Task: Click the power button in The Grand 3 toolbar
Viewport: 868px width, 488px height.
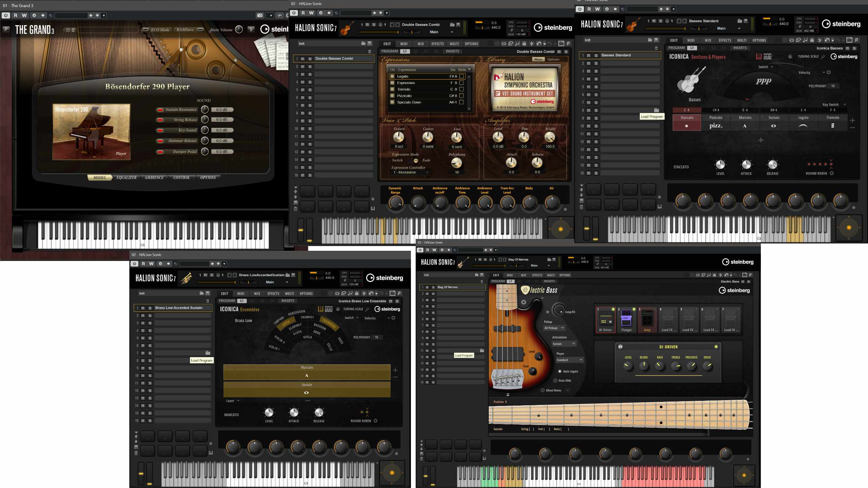Action: pyautogui.click(x=6, y=15)
